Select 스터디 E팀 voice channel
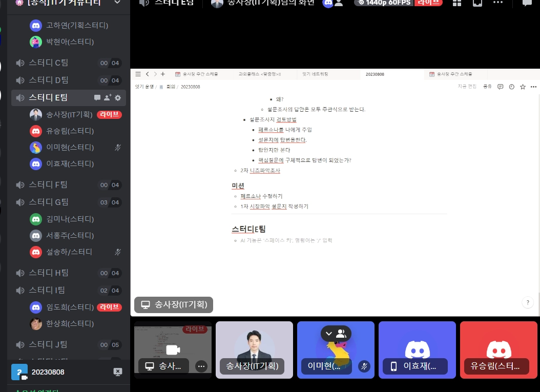The height and width of the screenshot is (392, 540). coord(69,98)
